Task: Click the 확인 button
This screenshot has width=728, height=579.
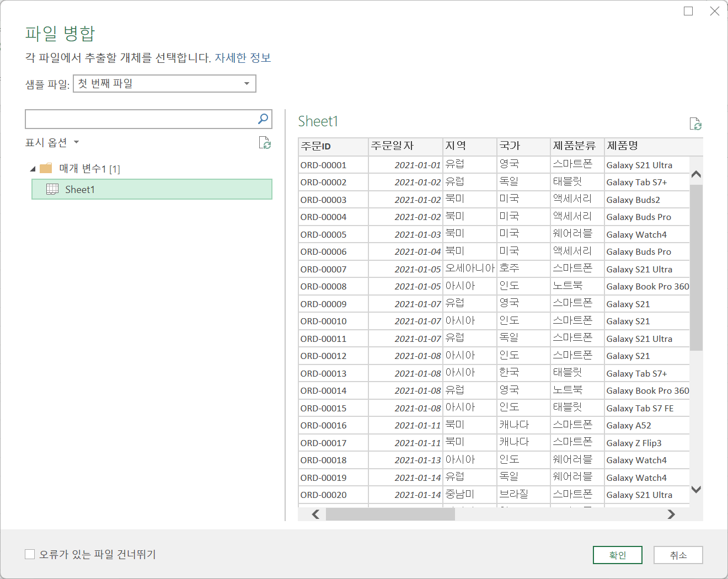Action: [x=618, y=555]
